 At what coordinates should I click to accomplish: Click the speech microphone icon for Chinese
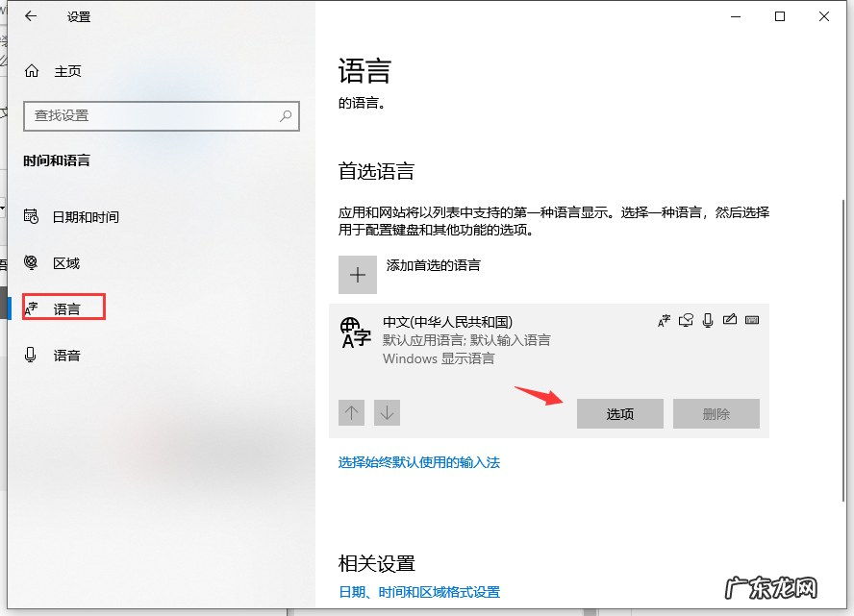coord(709,320)
